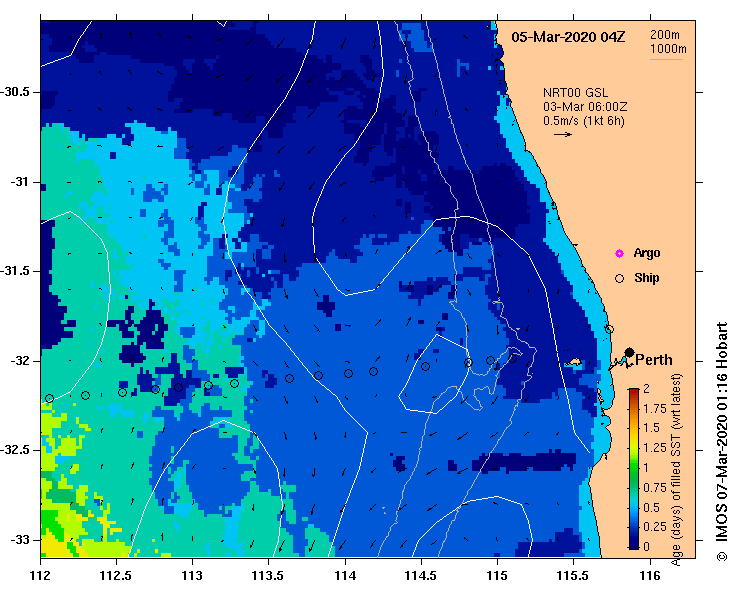Click the '200m' depth contour label
The image size is (739, 592).
[x=665, y=35]
